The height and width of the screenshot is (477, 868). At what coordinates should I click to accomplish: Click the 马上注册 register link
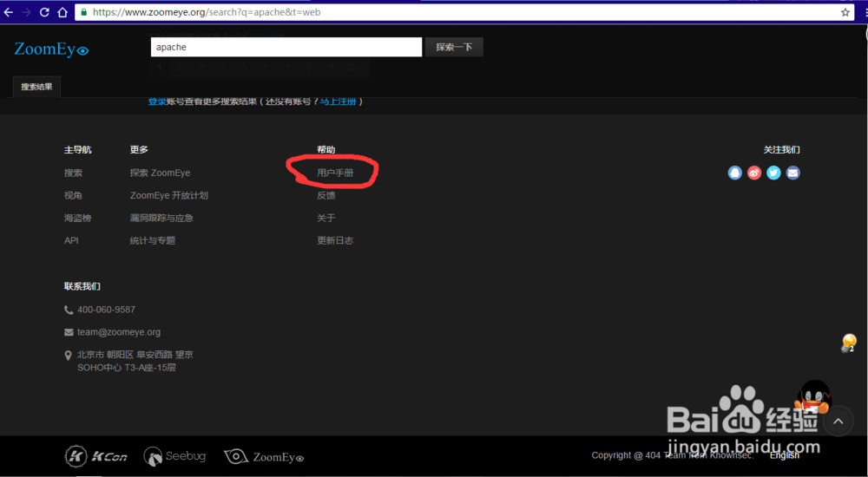coord(339,101)
